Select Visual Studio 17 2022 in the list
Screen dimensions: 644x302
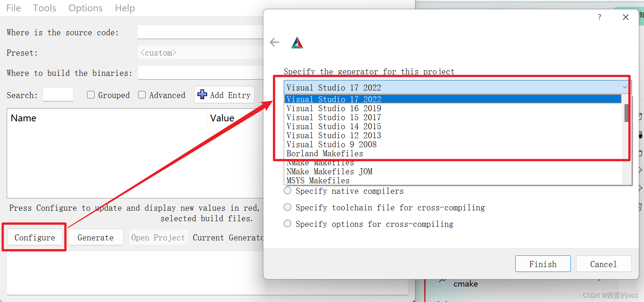pos(453,99)
